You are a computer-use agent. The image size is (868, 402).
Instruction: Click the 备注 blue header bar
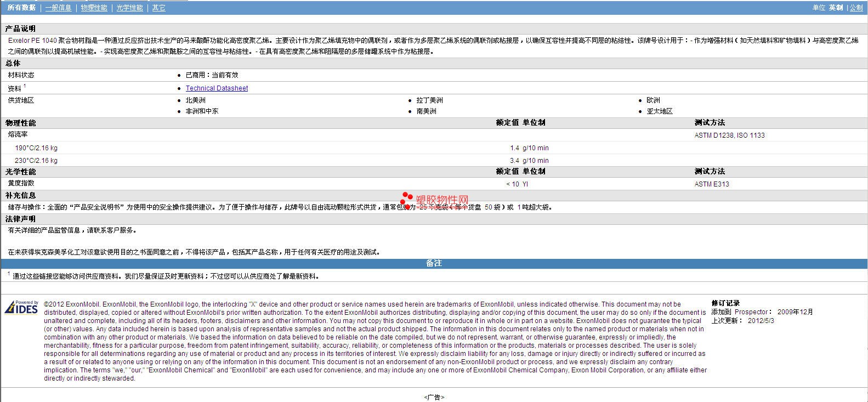tap(434, 263)
